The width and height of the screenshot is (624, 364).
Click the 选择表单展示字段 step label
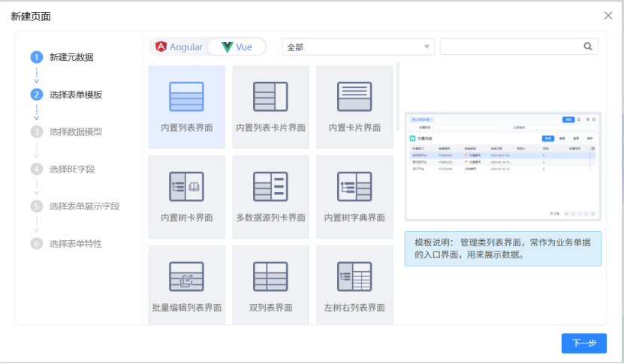[x=84, y=206]
